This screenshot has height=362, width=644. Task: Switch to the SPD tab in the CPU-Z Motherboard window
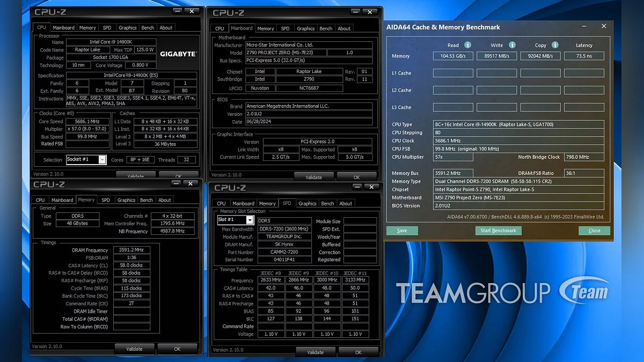[x=285, y=28]
